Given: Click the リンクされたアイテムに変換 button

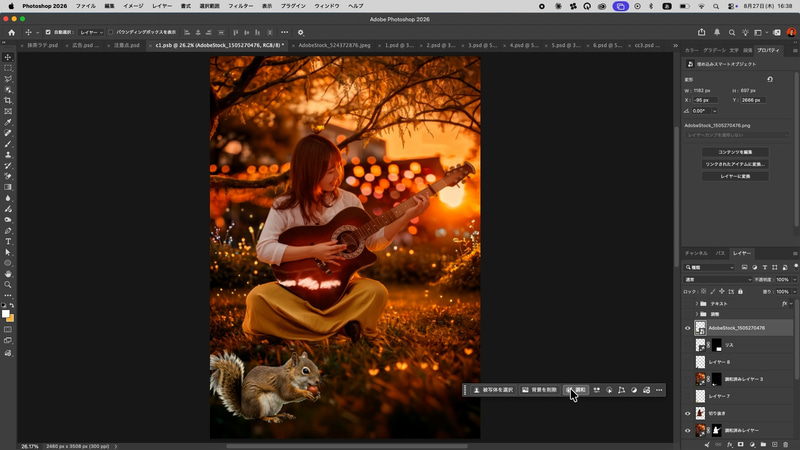Looking at the screenshot, I should click(x=735, y=164).
